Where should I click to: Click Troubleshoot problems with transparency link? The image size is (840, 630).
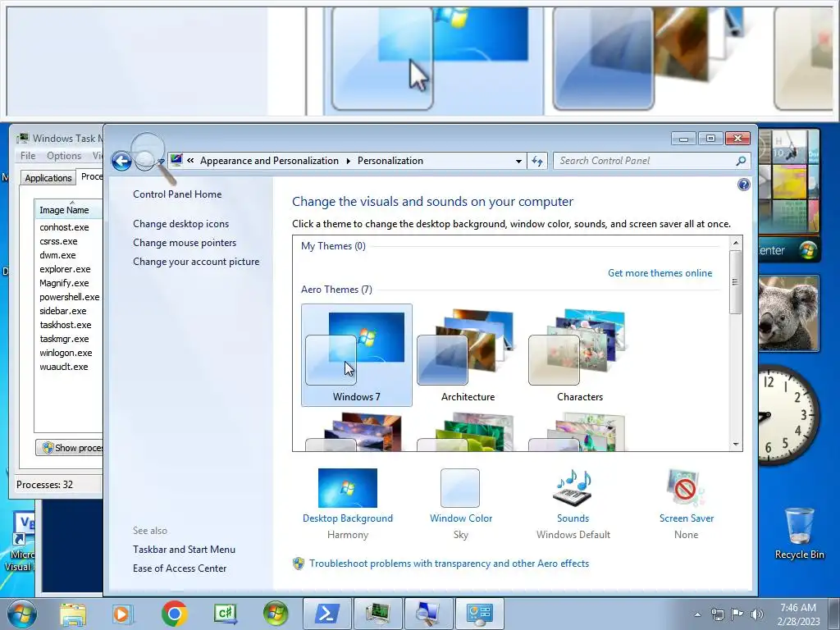(449, 564)
